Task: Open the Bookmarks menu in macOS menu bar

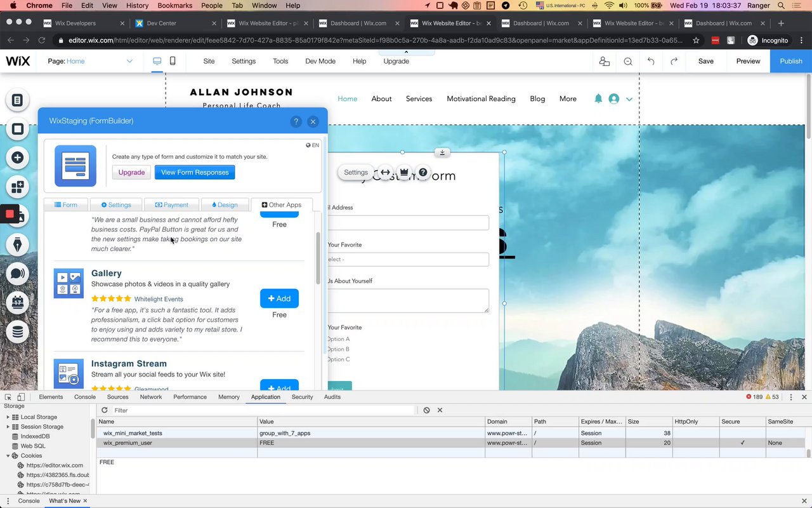Action: [x=174, y=6]
